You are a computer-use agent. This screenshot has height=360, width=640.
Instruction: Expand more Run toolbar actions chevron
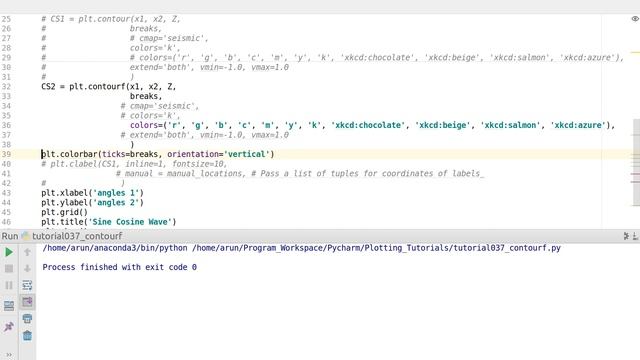pyautogui.click(x=9, y=355)
